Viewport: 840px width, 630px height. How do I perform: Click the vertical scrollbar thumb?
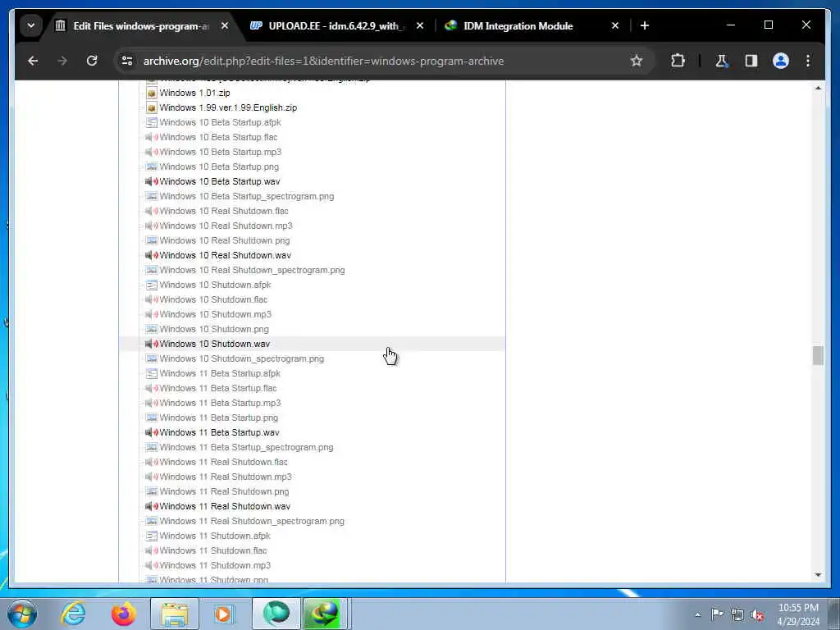click(818, 356)
